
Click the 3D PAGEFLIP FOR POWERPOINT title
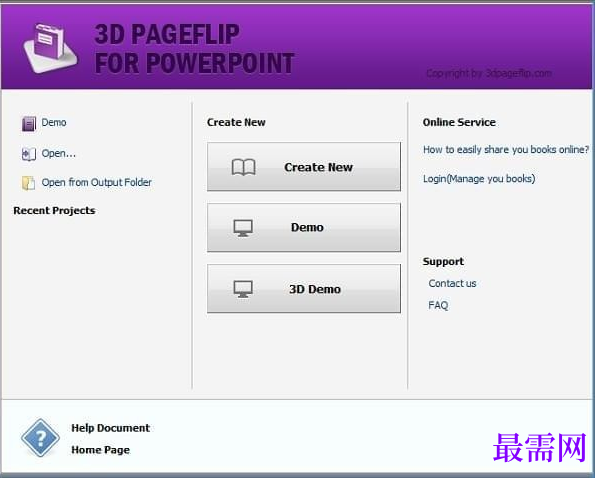194,49
